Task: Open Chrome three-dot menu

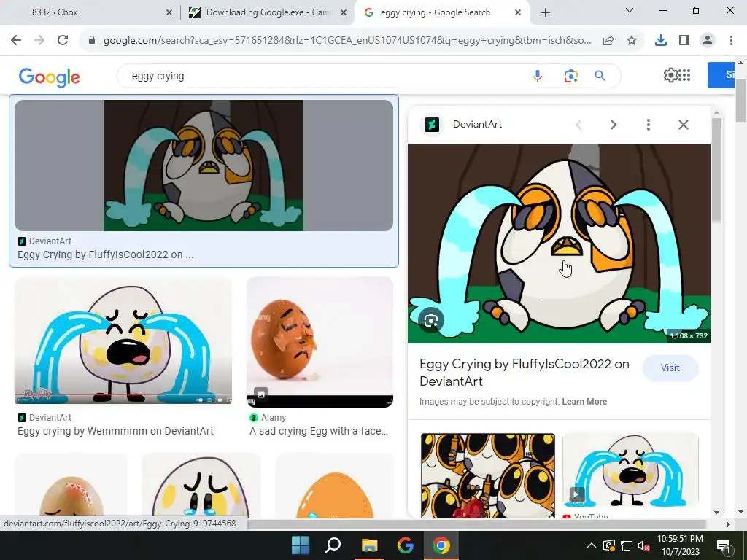Action: coord(731,41)
